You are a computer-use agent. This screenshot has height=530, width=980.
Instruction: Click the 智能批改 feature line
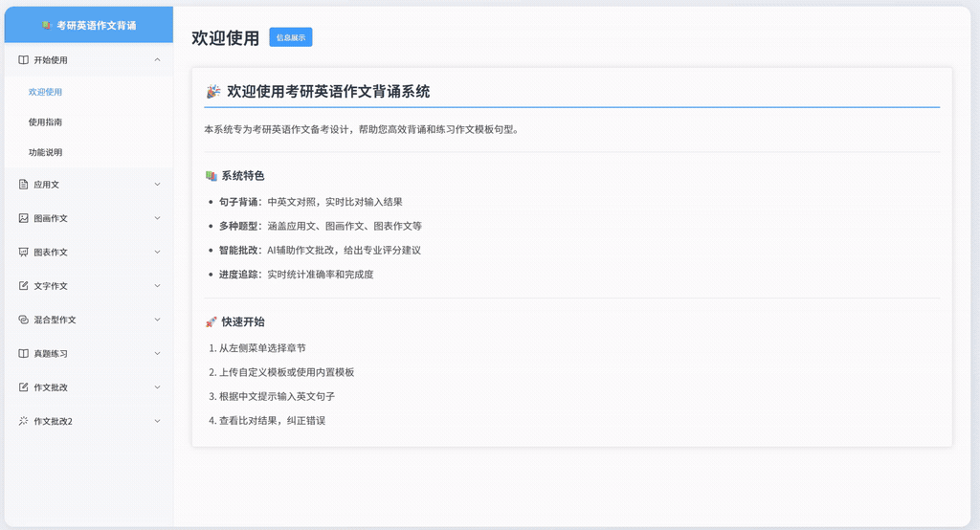coord(320,250)
